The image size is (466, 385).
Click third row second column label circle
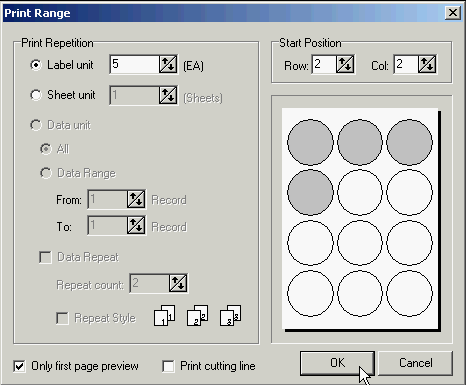360,243
